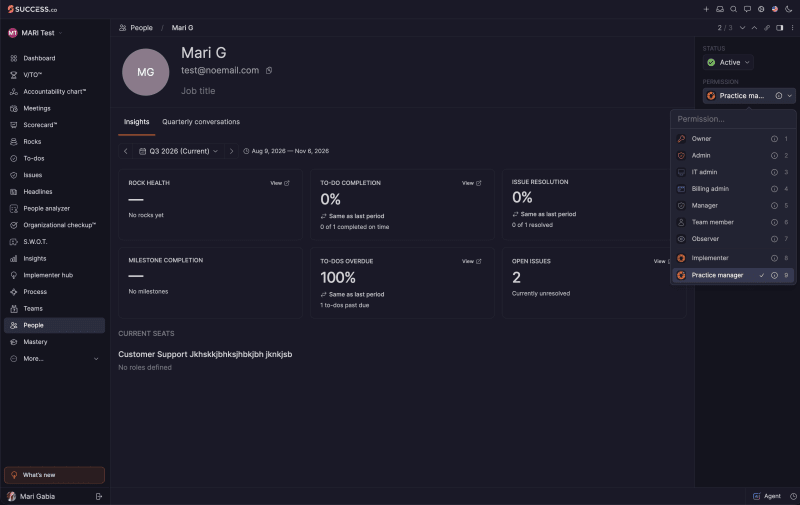800x505 pixels.
Task: Open Scorecard in the sidebar
Action: (54, 125)
